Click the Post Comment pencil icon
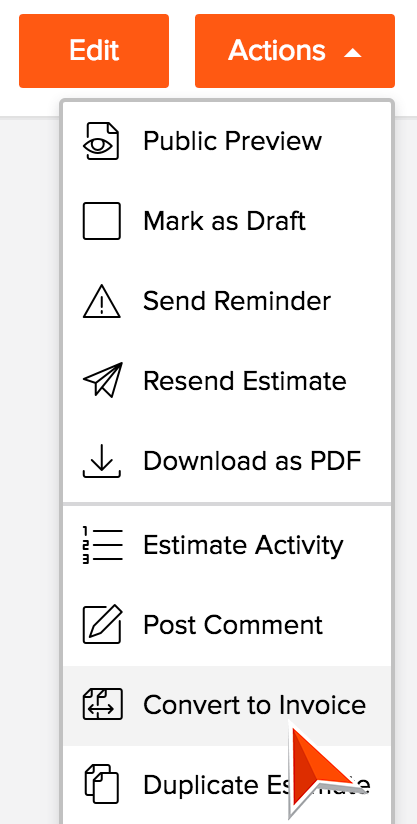Screen dimensions: 417x824 pyautogui.click(x=102, y=624)
